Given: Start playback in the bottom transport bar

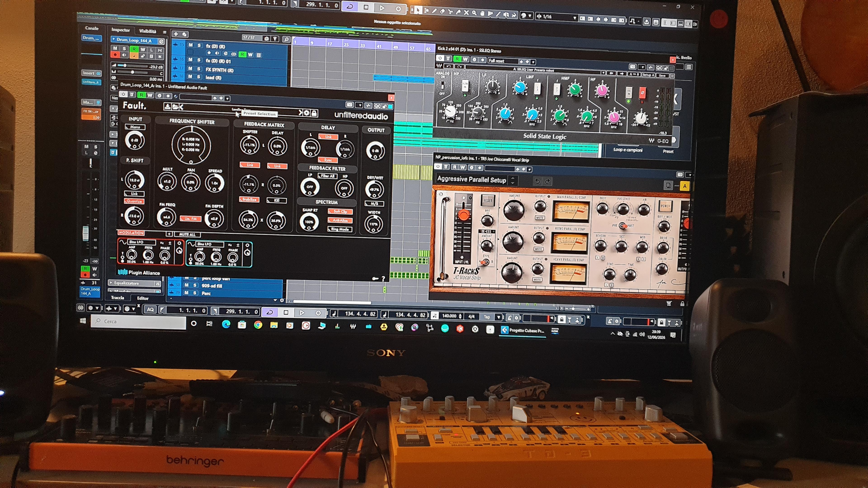Looking at the screenshot, I should pos(302,313).
